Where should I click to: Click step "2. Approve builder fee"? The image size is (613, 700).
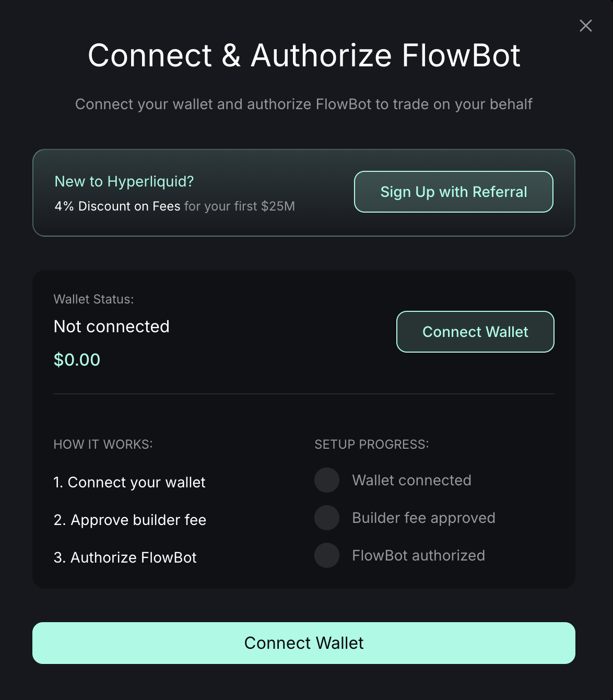pos(130,520)
